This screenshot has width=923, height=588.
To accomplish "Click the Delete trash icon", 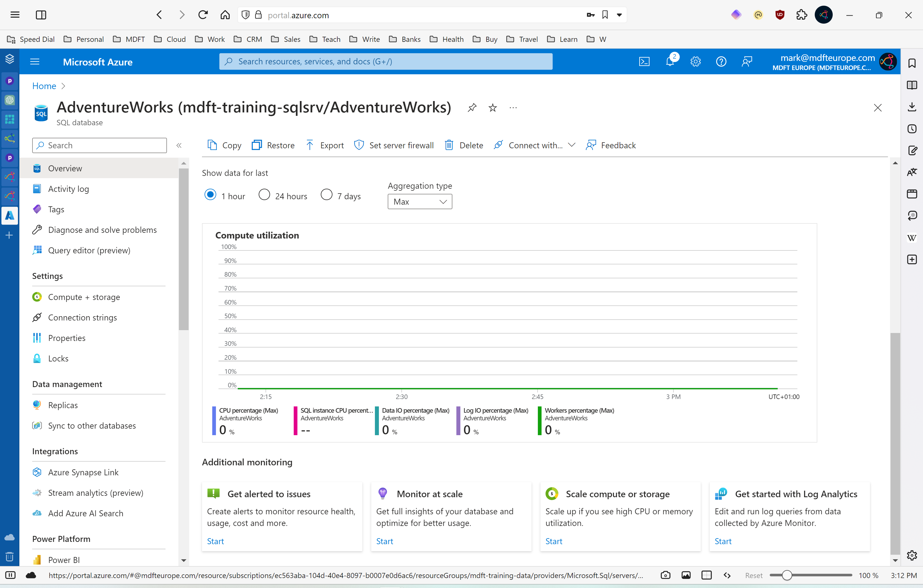I will [449, 145].
